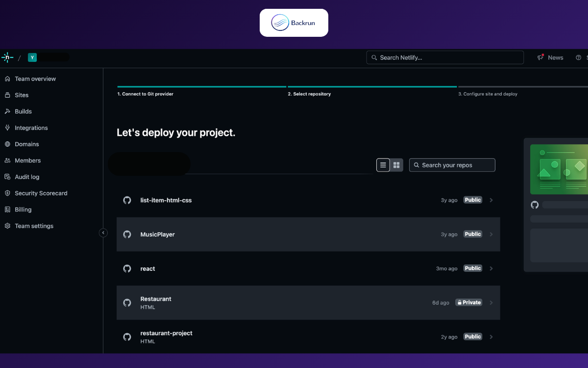The height and width of the screenshot is (368, 588).
Task: Click the Team settings gear icon
Action: 7,226
